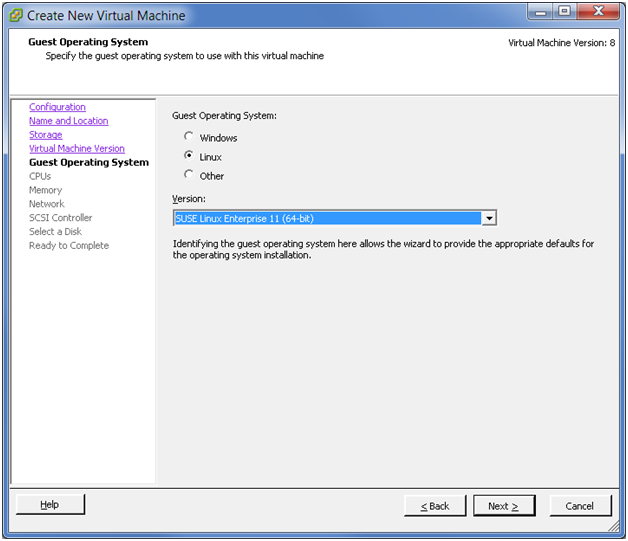Click the vSphere icon in title bar
The width and height of the screenshot is (628, 541).
(15, 15)
